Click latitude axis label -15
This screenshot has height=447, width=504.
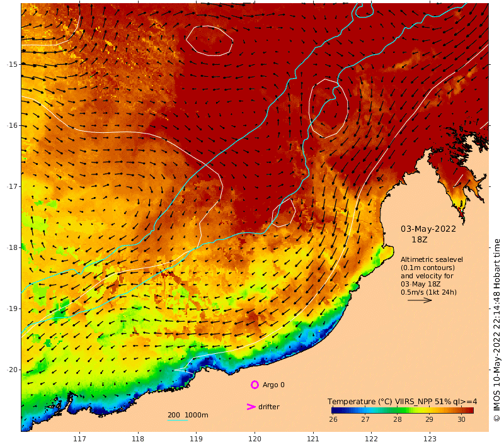click(12, 64)
